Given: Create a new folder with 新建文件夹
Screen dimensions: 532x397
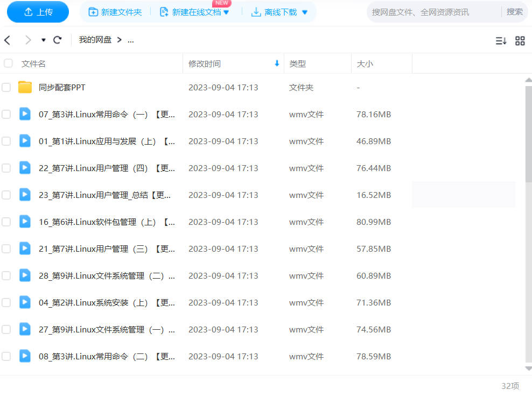Looking at the screenshot, I should [x=115, y=12].
